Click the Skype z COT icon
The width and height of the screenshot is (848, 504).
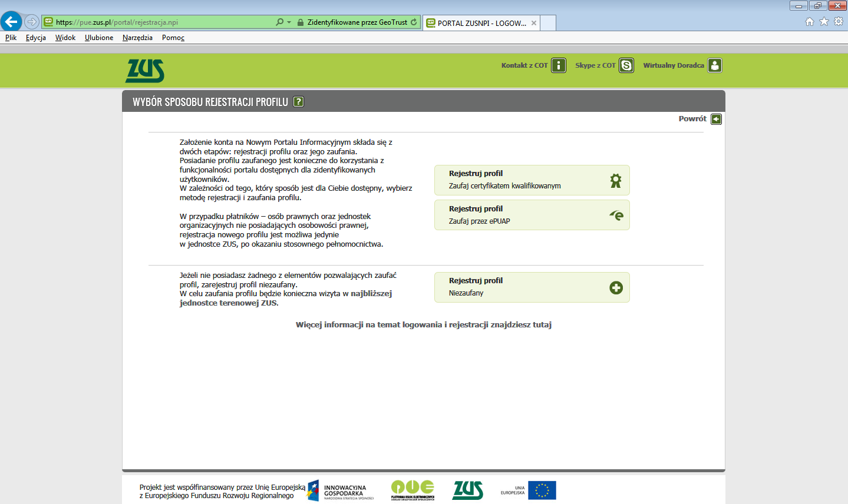pos(626,65)
